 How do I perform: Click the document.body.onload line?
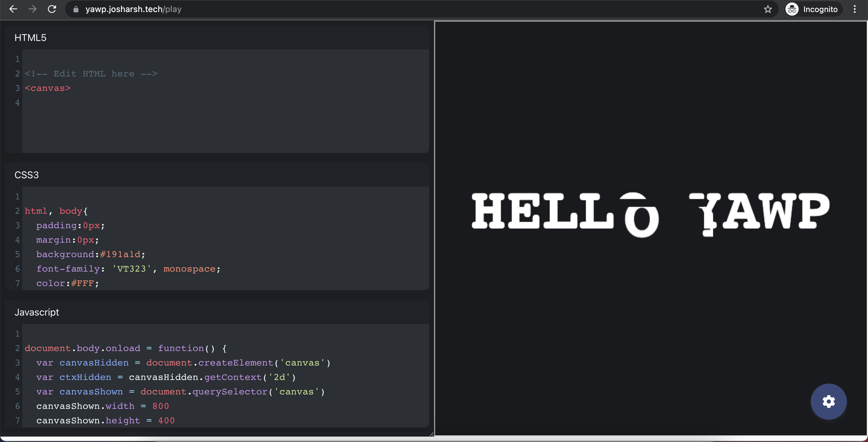(125, 348)
